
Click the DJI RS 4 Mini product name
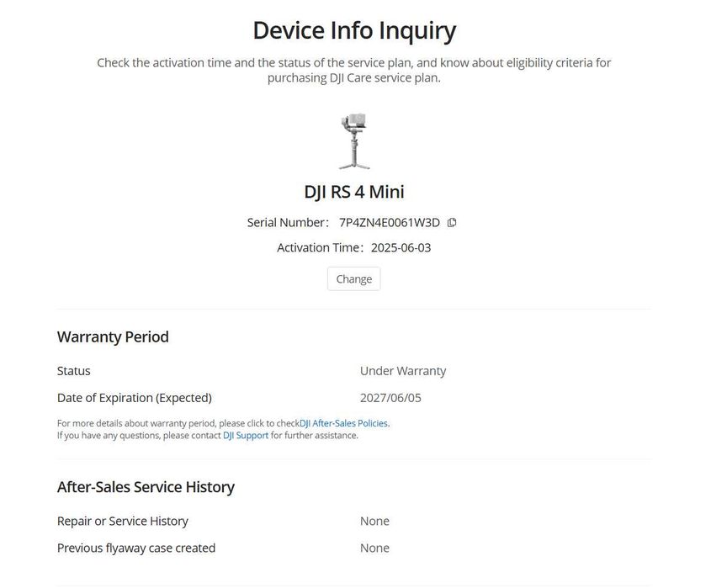click(x=354, y=191)
